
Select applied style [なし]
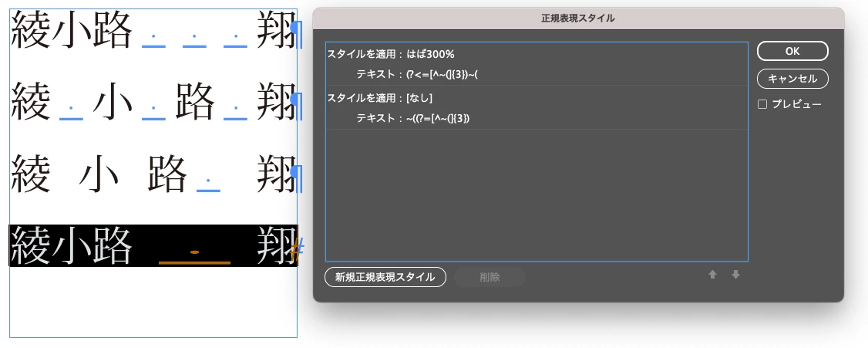[x=419, y=98]
